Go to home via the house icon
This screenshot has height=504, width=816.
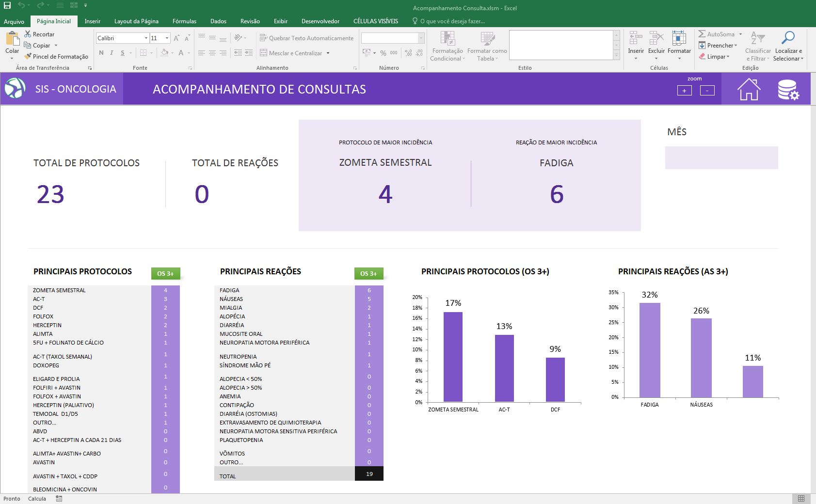click(749, 90)
